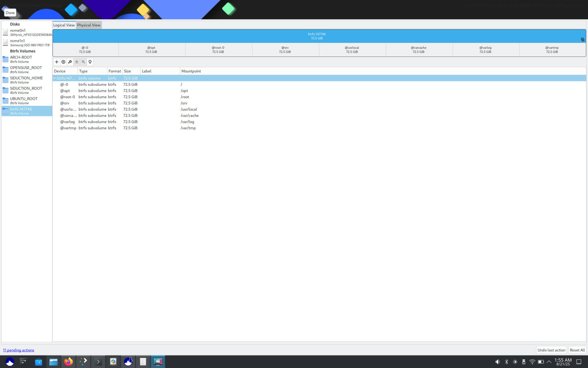This screenshot has height=368, width=588.
Task: Select the OPENSUSE_ROOT Btrfs volume
Action: [27, 70]
